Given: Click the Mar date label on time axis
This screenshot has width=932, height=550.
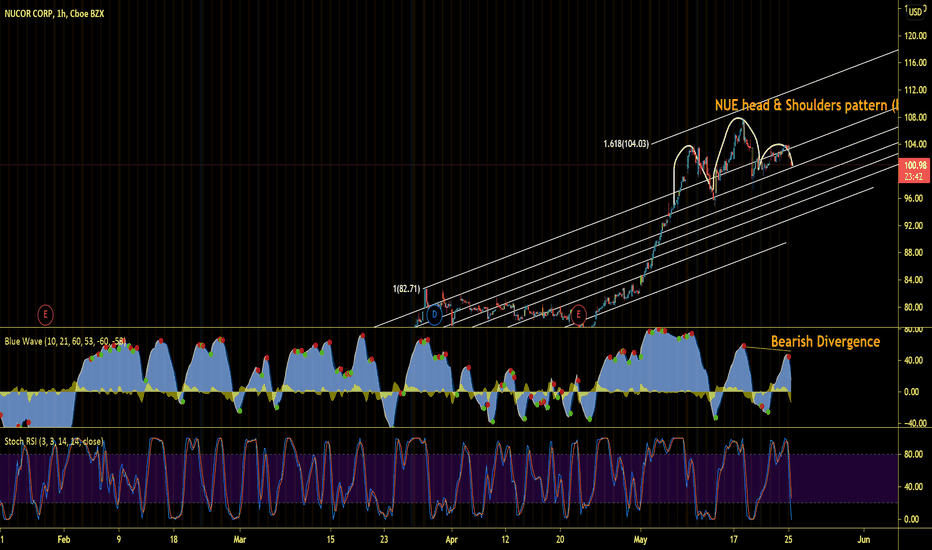Looking at the screenshot, I should tap(240, 540).
